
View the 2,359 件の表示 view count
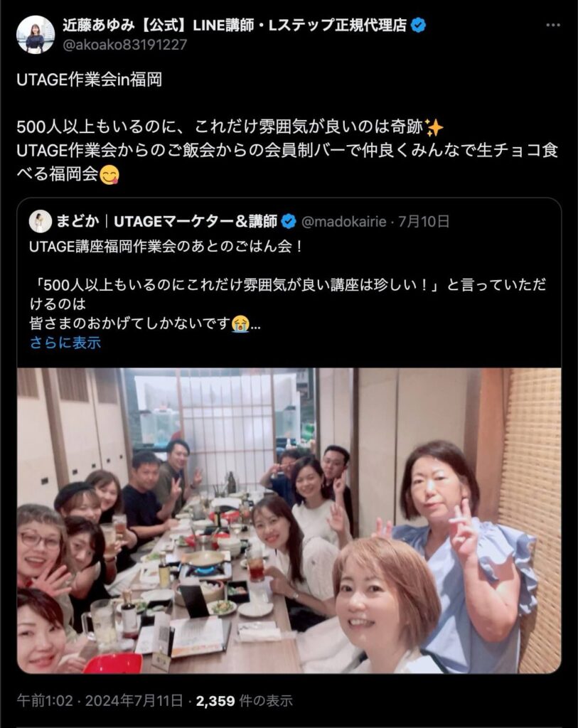pos(244,700)
